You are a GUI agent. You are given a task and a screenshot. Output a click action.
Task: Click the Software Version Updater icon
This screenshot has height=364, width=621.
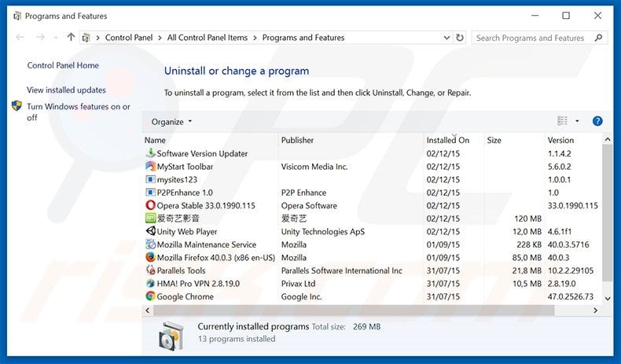(150, 153)
